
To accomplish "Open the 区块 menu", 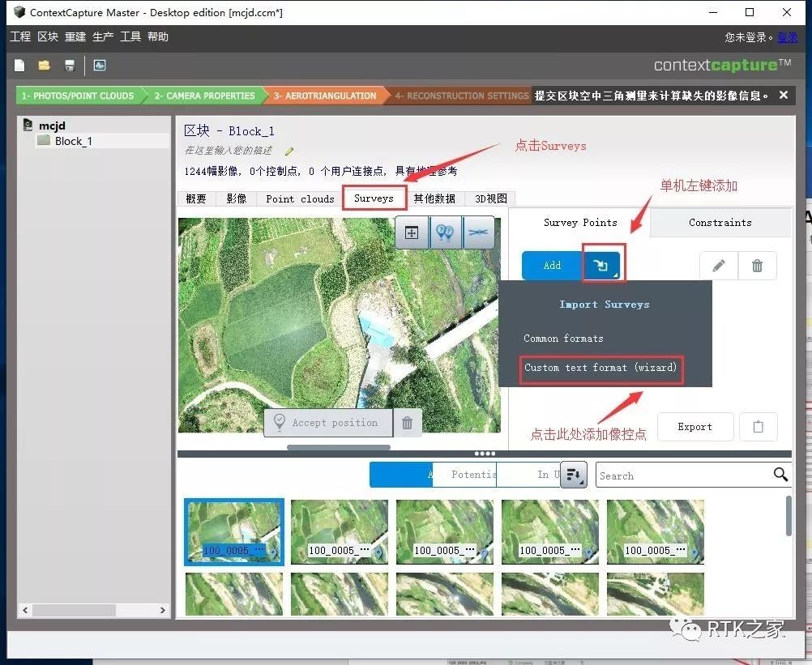I will [48, 36].
